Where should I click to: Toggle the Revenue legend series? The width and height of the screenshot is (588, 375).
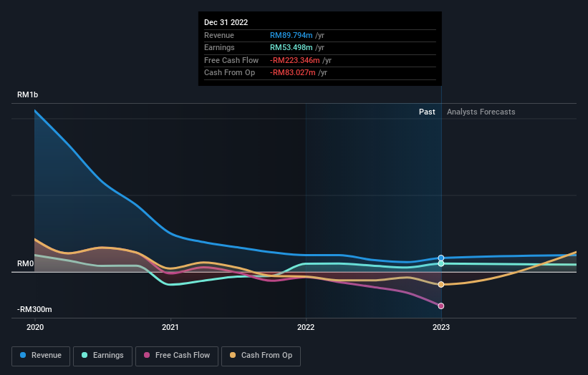[x=41, y=356]
